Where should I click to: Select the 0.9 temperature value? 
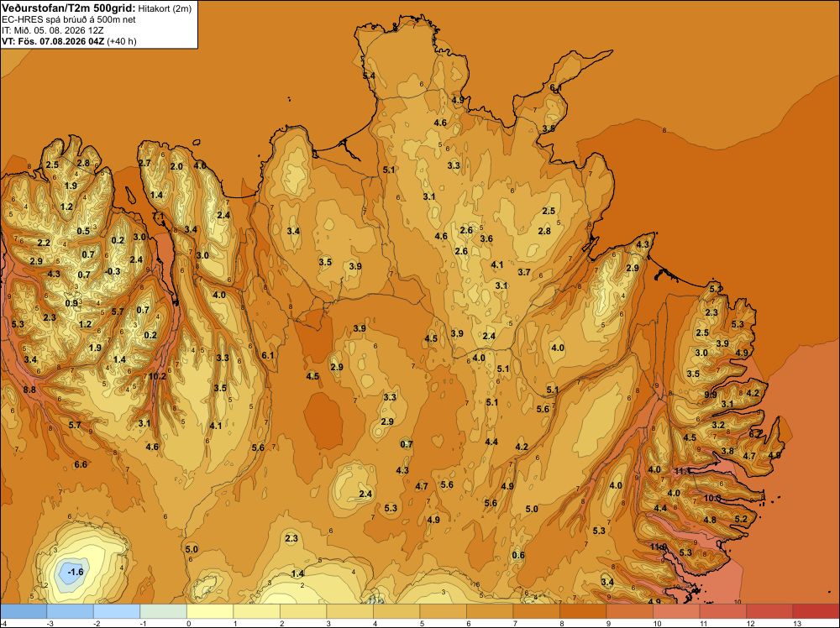point(71,303)
